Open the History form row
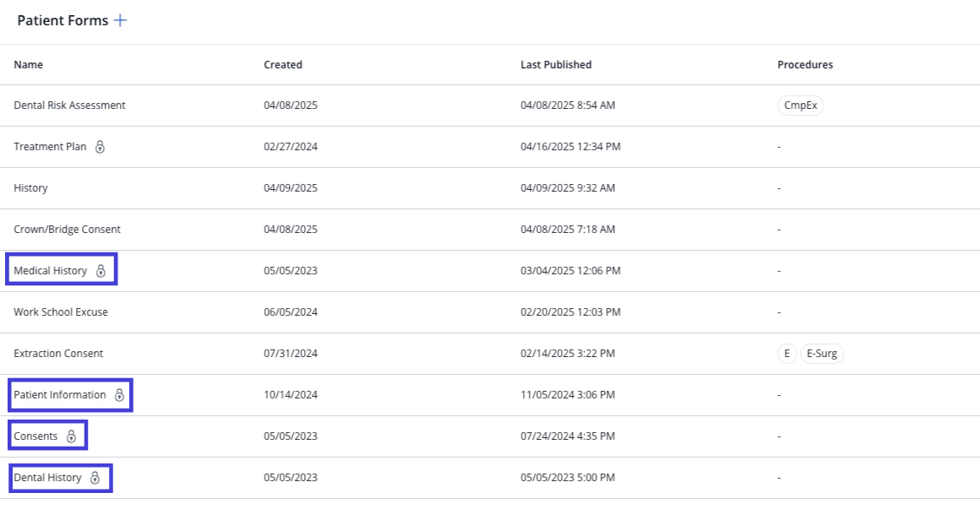The image size is (980, 520). point(490,188)
